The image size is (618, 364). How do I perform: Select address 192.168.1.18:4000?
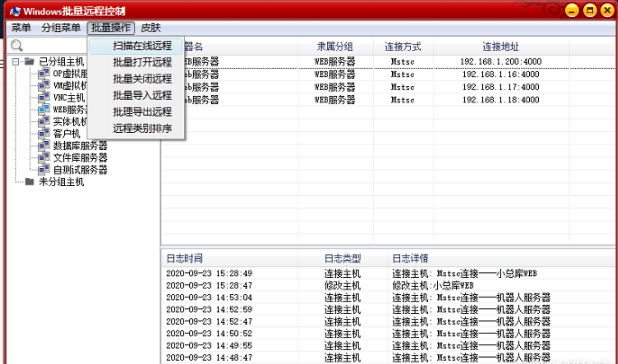point(501,100)
